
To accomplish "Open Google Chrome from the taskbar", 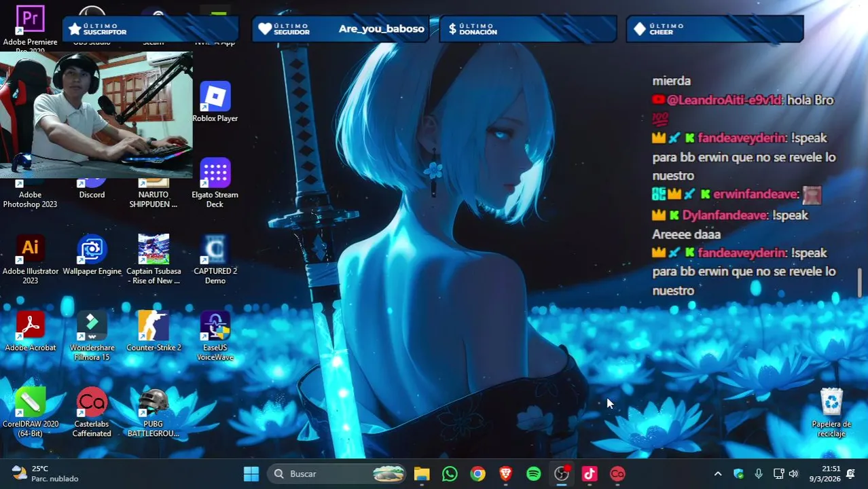I will [x=478, y=473].
